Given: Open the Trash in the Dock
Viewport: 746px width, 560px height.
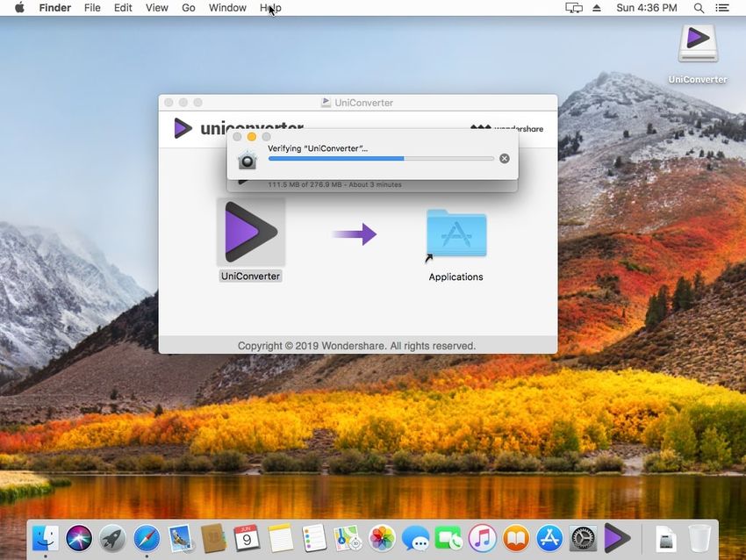Looking at the screenshot, I should (699, 537).
